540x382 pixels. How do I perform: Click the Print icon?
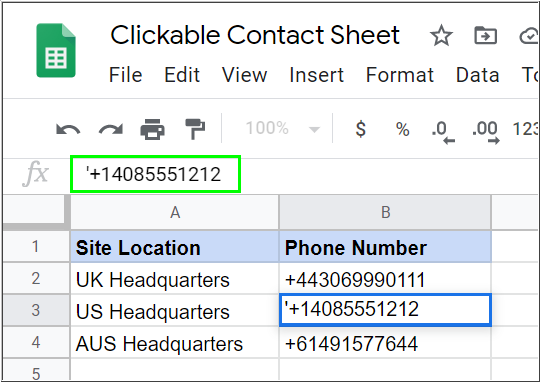click(x=153, y=129)
